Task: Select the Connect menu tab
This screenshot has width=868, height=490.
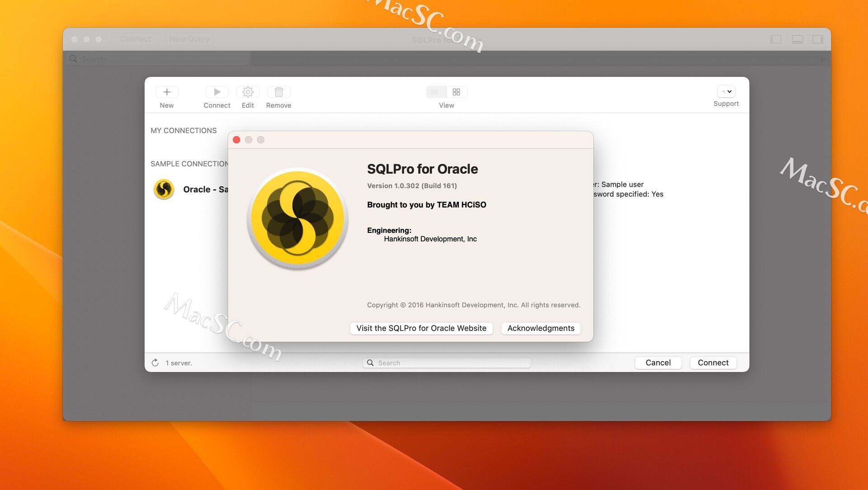Action: (x=132, y=38)
